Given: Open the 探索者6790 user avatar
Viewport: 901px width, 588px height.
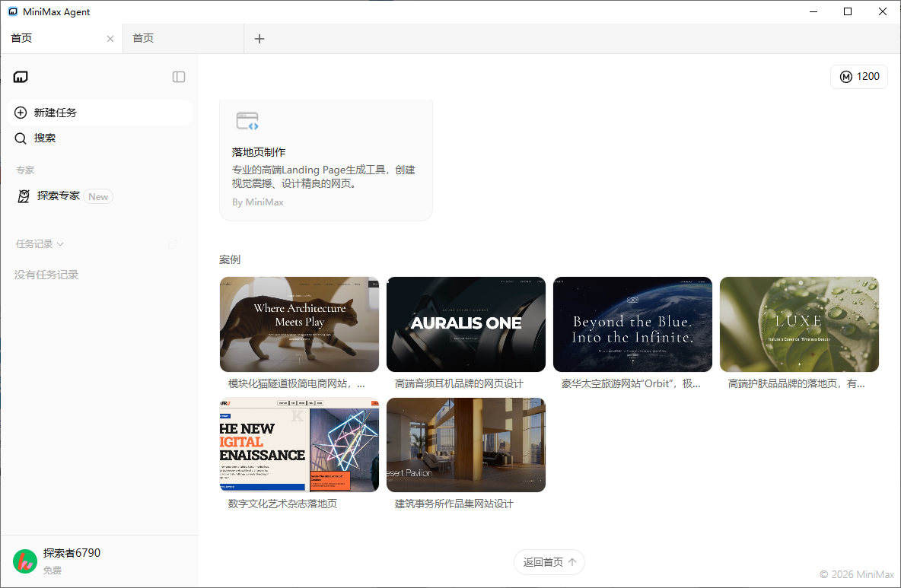Looking at the screenshot, I should [25, 561].
